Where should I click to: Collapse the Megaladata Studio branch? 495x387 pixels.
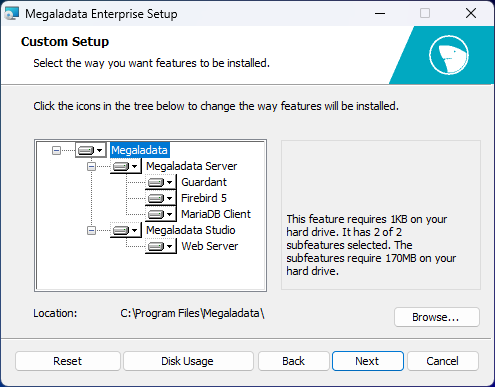tap(91, 230)
